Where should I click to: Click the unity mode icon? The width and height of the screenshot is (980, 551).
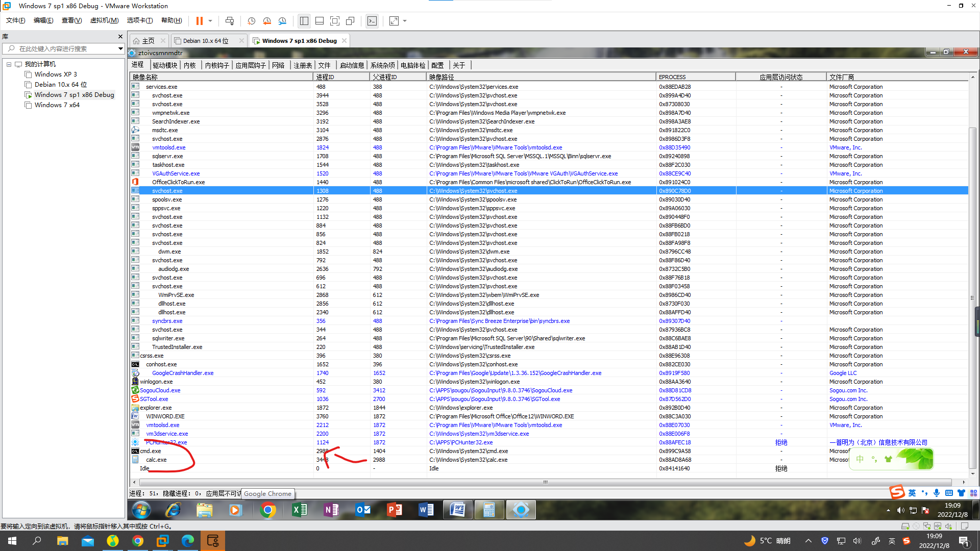pyautogui.click(x=350, y=21)
